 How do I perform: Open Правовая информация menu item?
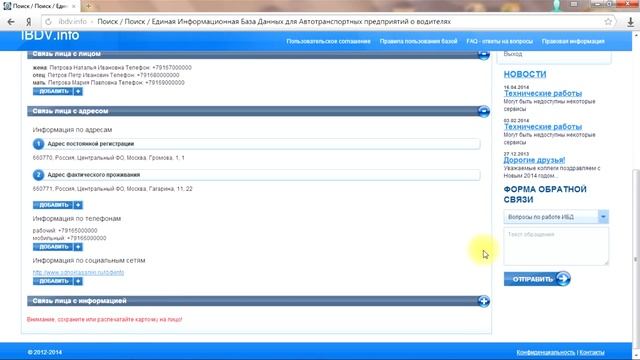pyautogui.click(x=573, y=41)
